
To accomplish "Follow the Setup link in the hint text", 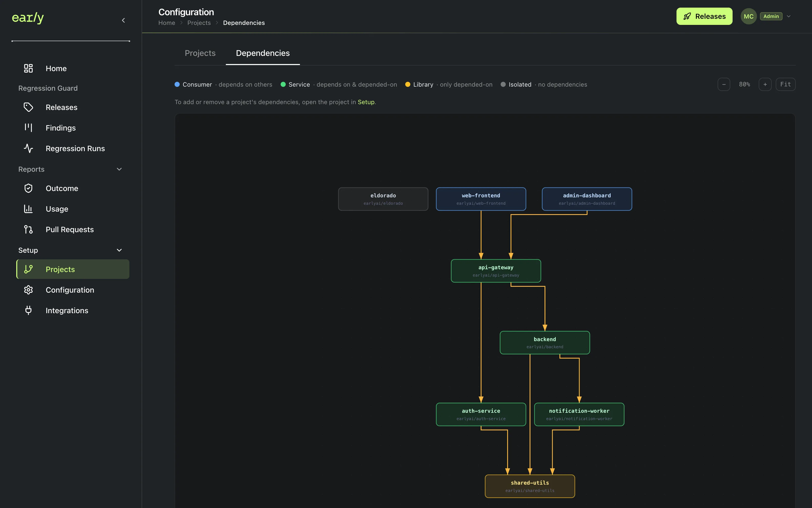I will (x=366, y=102).
